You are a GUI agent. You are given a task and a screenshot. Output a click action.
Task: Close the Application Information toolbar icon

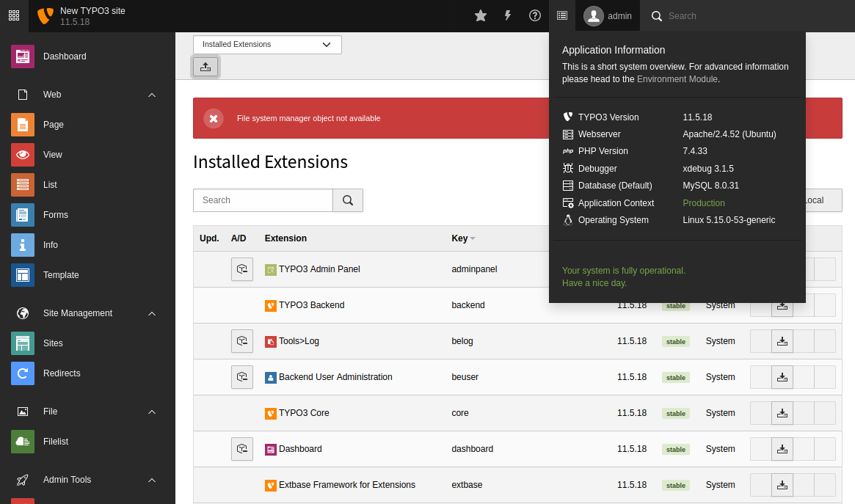[562, 16]
